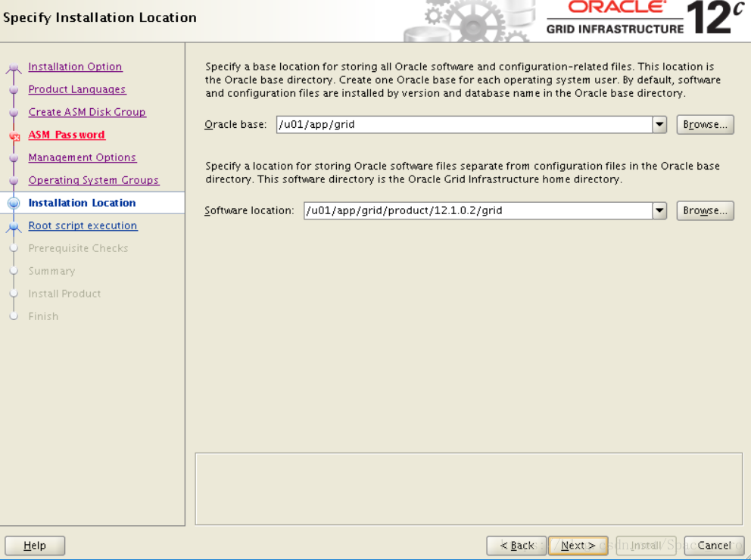The image size is (751, 560).
Task: Click the disabled Install Product step
Action: click(x=64, y=294)
